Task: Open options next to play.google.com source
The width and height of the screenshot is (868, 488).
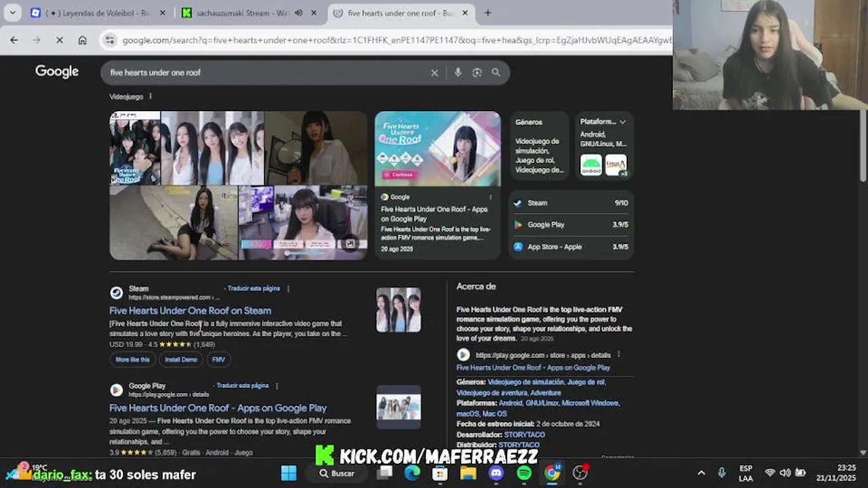Action: tap(618, 354)
